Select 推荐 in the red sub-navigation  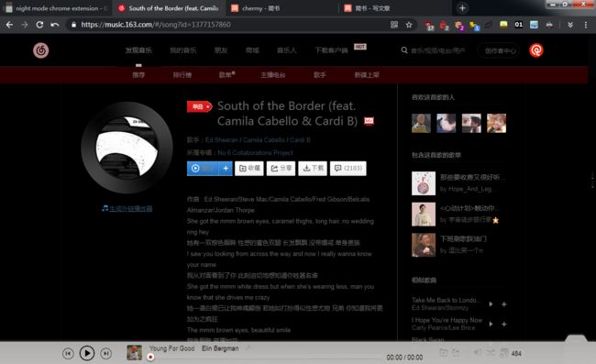click(138, 75)
